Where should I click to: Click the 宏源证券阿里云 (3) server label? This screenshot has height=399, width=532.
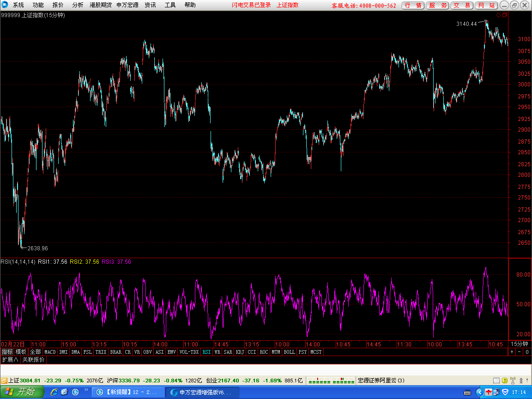[x=381, y=381]
